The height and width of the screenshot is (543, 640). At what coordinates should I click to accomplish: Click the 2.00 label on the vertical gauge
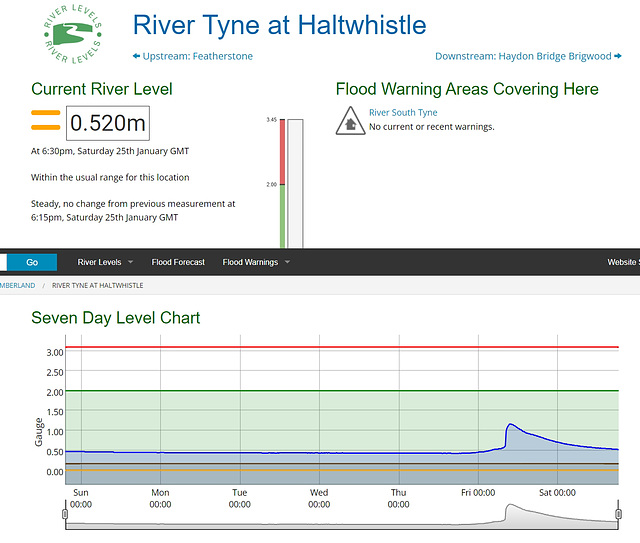[x=271, y=185]
